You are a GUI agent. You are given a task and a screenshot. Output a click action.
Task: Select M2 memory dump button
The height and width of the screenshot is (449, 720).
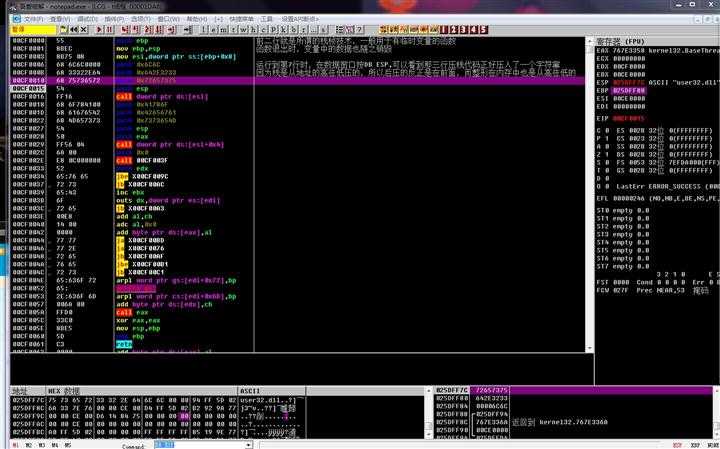29,445
